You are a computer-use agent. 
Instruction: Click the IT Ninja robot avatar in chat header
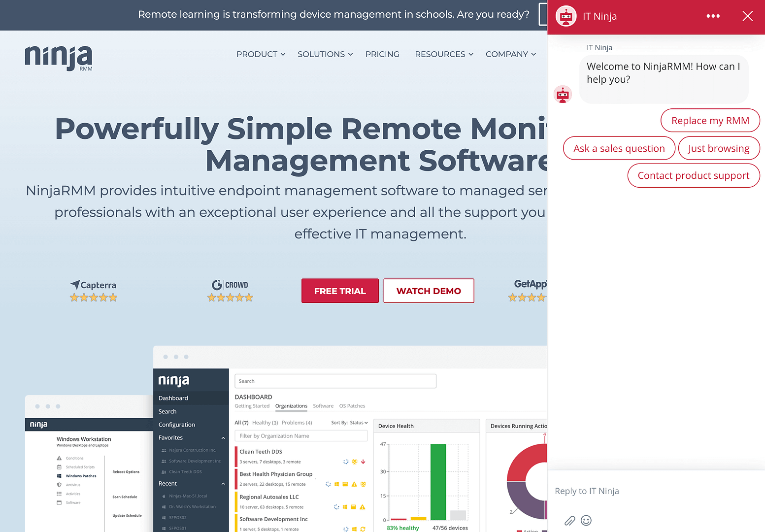tap(566, 16)
